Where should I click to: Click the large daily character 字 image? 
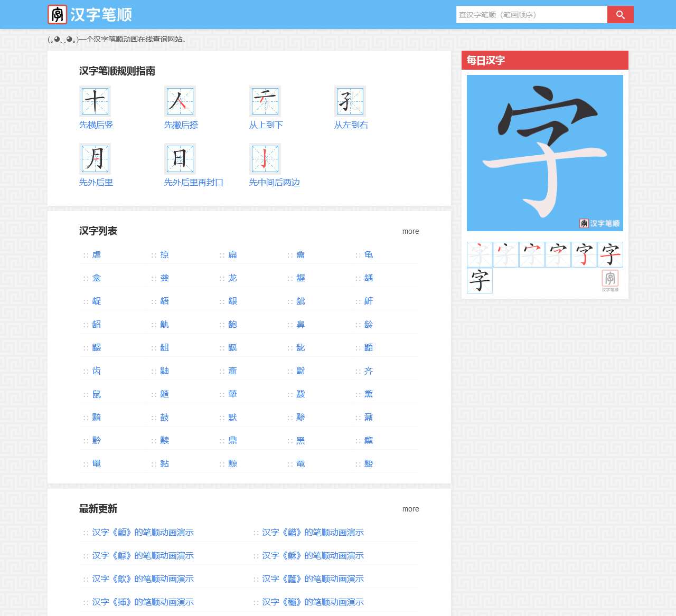tap(544, 152)
